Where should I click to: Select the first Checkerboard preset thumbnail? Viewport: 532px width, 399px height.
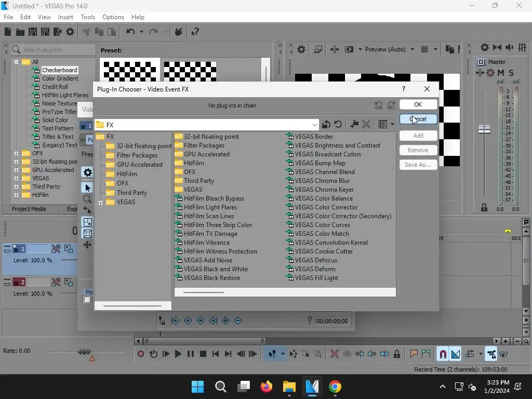tap(129, 72)
